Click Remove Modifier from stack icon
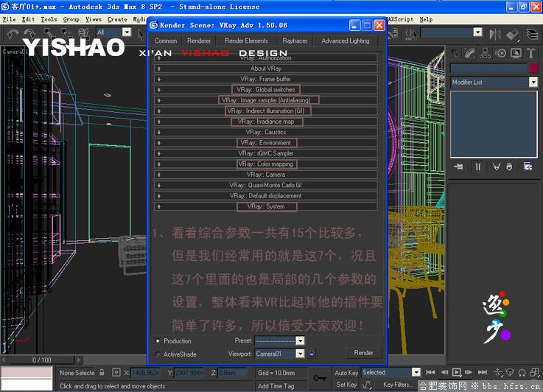543x392 pixels. click(509, 167)
